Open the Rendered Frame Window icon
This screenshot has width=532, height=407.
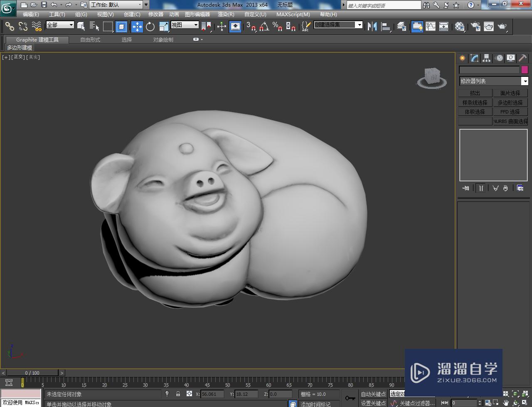489,27
